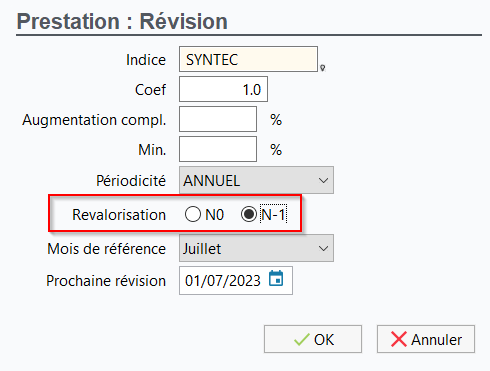Click the Périodicité label text
The width and height of the screenshot is (490, 371).
pos(131,181)
